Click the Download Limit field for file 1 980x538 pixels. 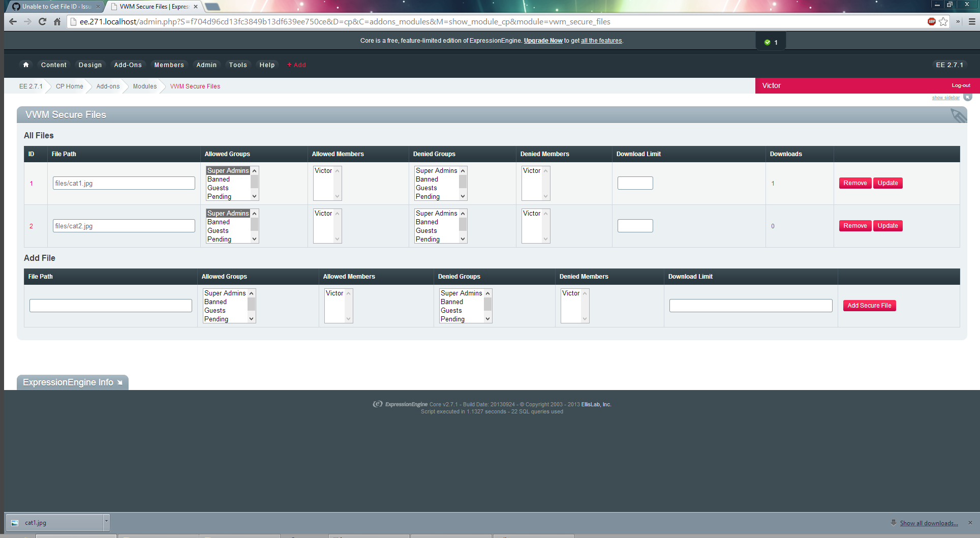click(635, 183)
